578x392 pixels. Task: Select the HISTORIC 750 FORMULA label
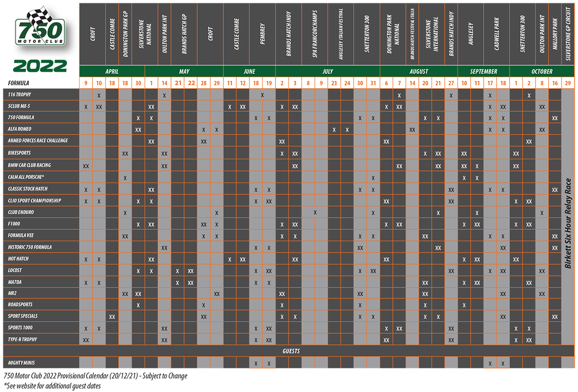point(30,248)
